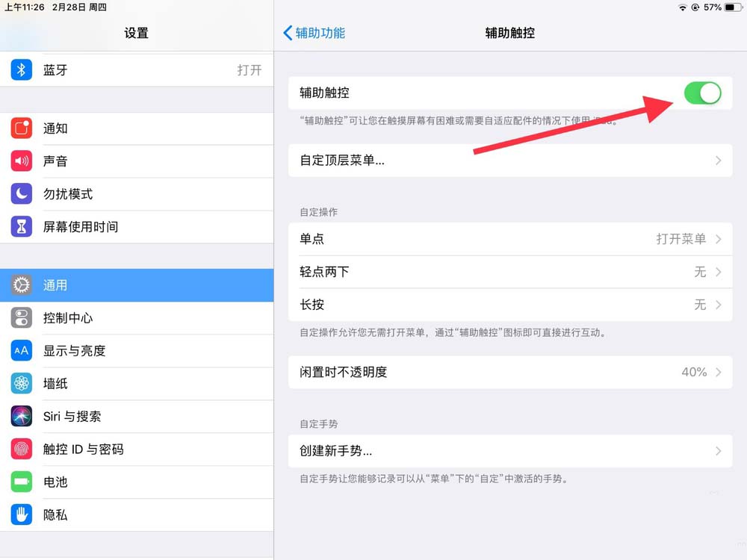747x560 pixels.
Task: Expand the 自定顶层菜单 chevron
Action: 718,161
